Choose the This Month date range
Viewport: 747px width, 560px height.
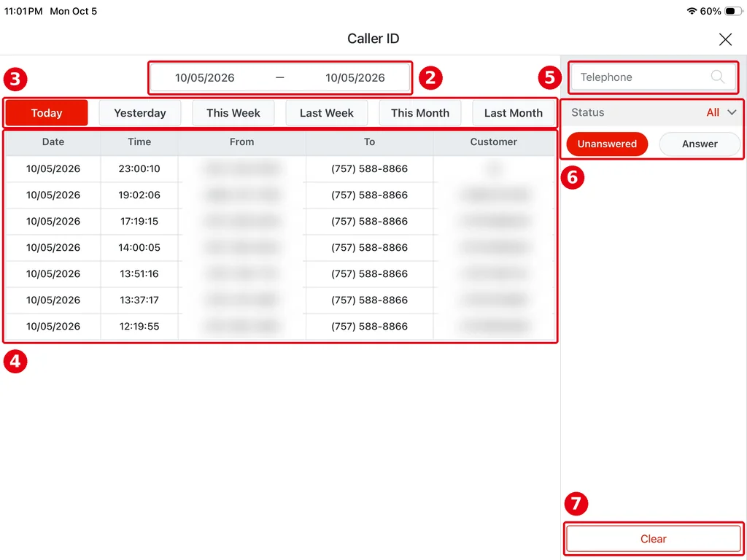tap(420, 113)
